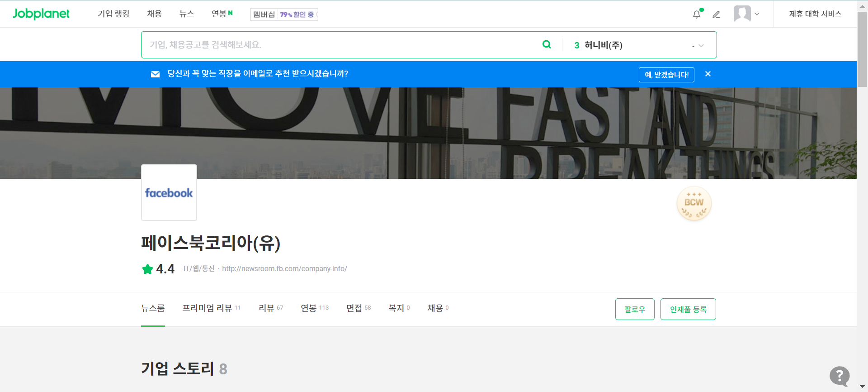The height and width of the screenshot is (392, 868).
Task: Click the 팔로우 follow button
Action: pos(635,309)
